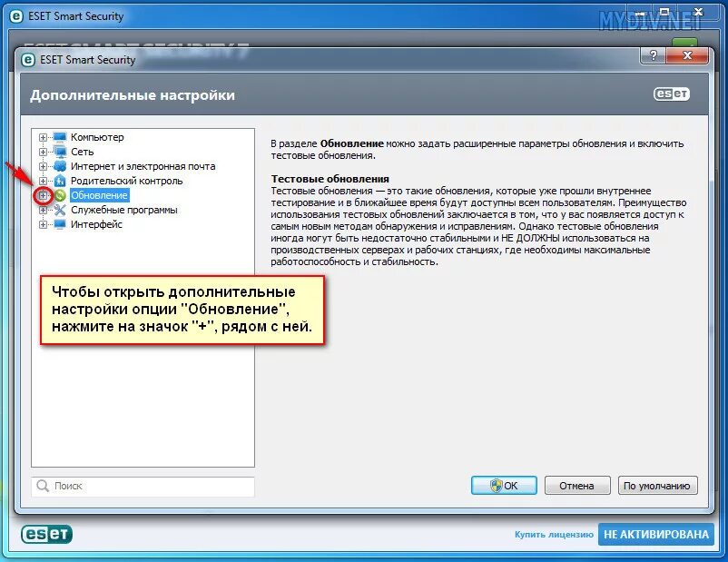Screen dimensions: 728x562
Task: Click the Дополнительные настройки title
Action: (x=133, y=95)
